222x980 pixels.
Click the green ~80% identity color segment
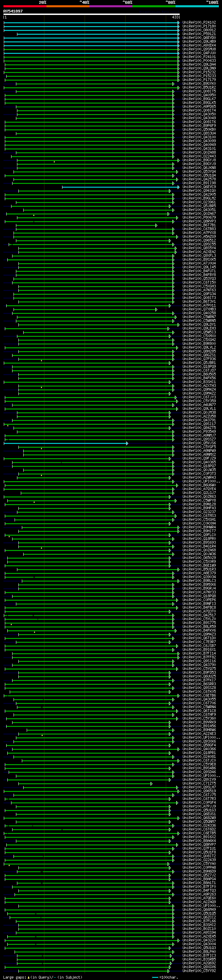(154, 6)
